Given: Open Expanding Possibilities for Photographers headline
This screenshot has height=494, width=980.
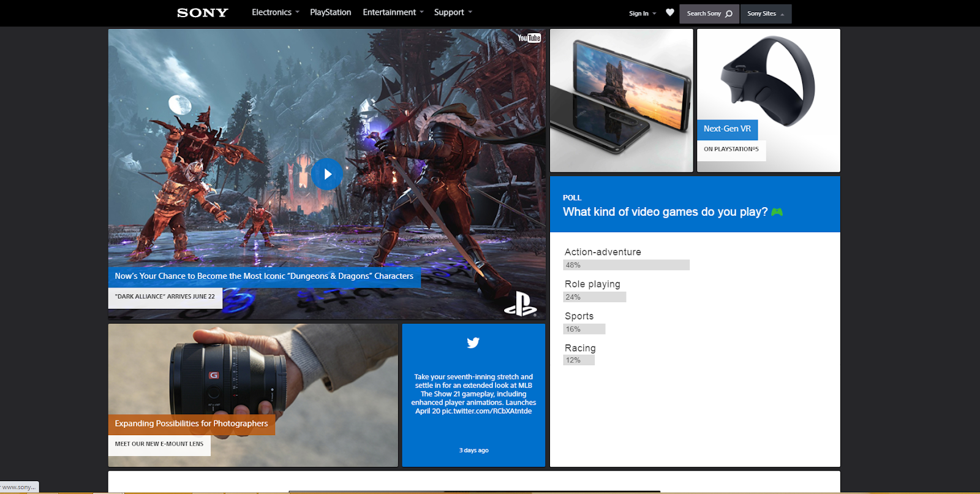Looking at the screenshot, I should click(191, 424).
